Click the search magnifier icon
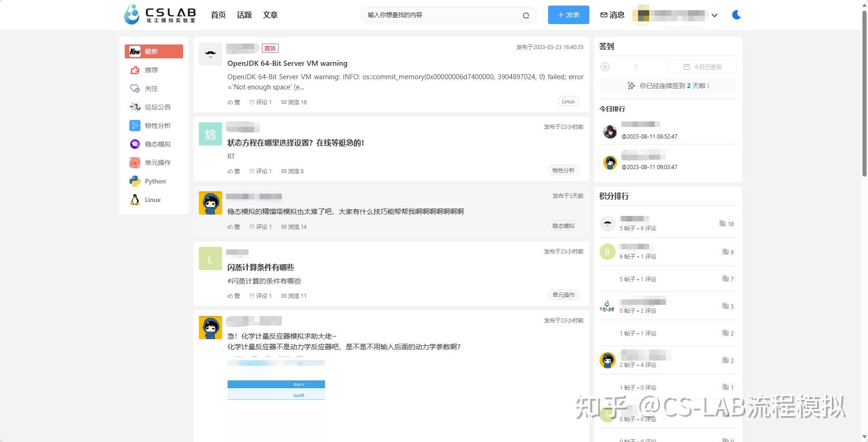This screenshot has width=868, height=442. point(526,15)
